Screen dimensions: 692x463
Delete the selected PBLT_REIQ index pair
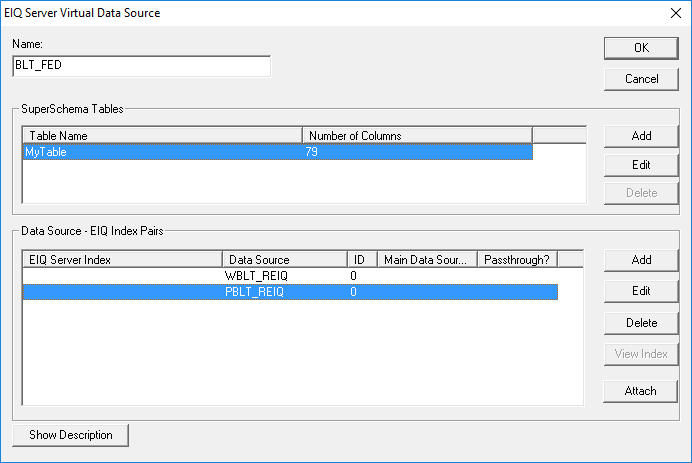point(641,323)
